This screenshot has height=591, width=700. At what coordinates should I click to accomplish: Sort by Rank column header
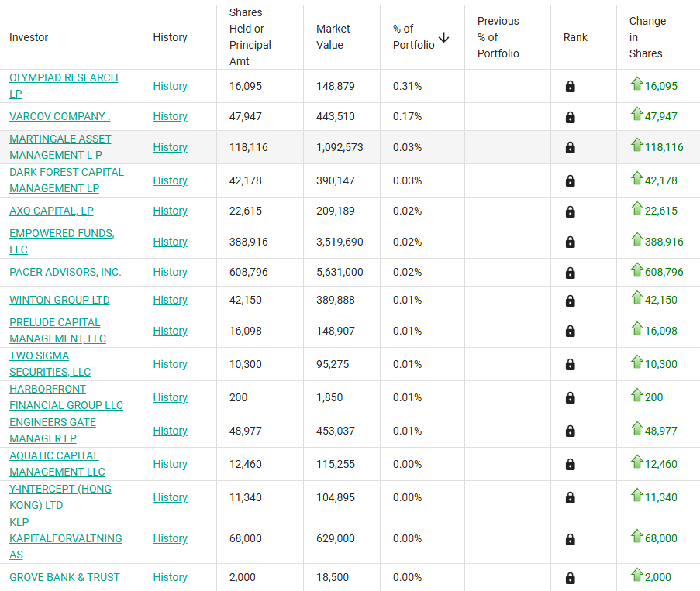click(x=575, y=37)
